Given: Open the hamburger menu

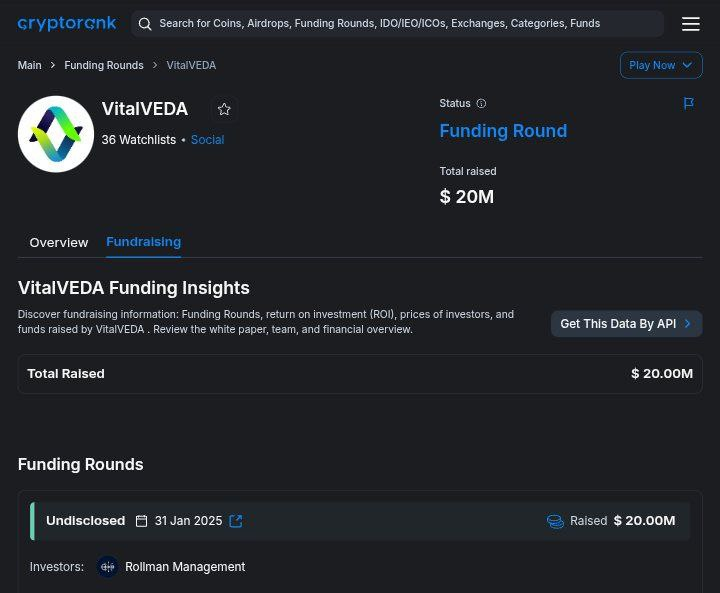Looking at the screenshot, I should click(691, 24).
